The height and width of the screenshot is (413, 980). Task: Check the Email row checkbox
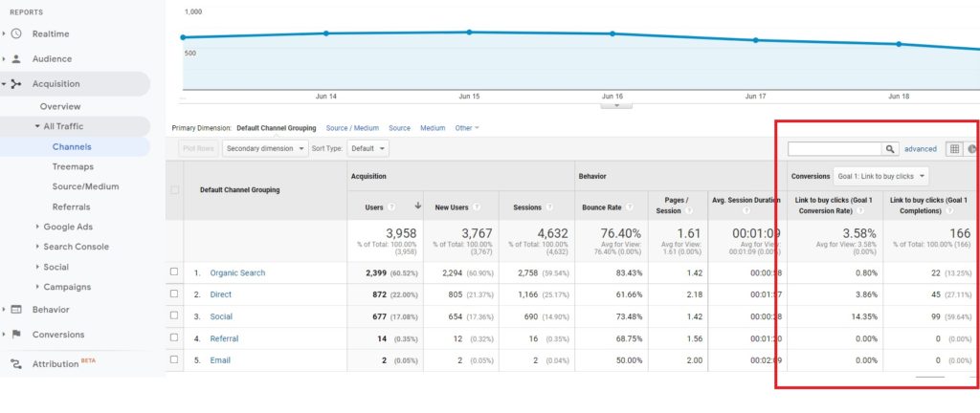174,360
